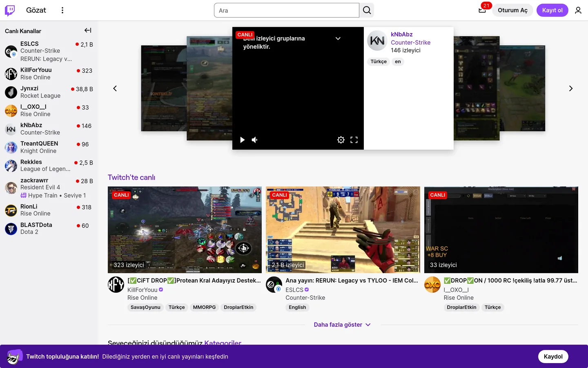The width and height of the screenshot is (588, 368).
Task: Click the Oturum Aç login button
Action: pos(512,10)
